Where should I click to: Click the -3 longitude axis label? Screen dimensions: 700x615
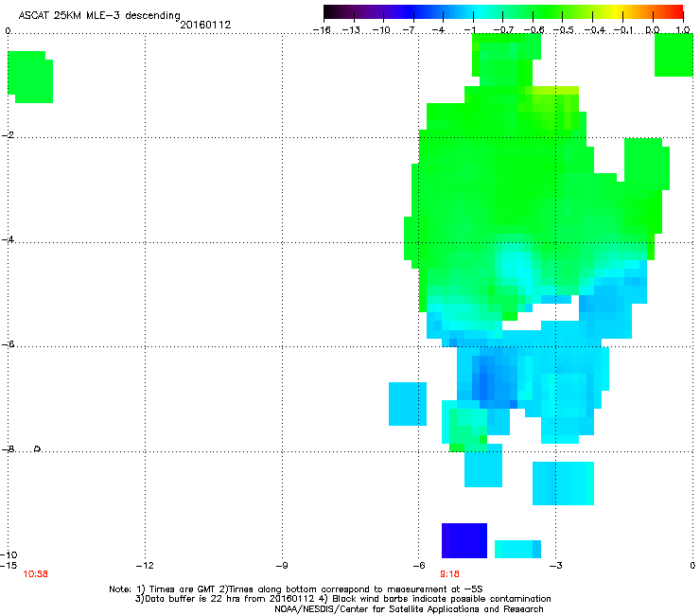coord(555,566)
